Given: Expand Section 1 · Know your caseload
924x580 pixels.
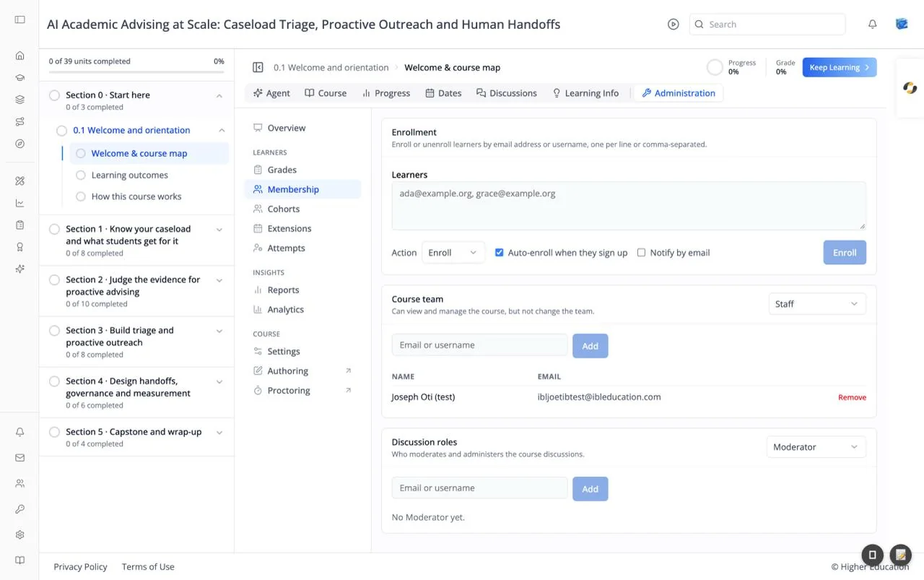Looking at the screenshot, I should tap(219, 230).
